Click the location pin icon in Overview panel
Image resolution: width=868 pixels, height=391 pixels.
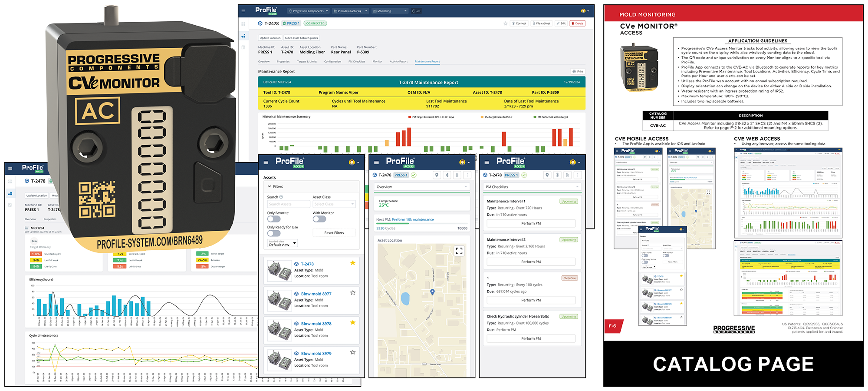point(437,175)
